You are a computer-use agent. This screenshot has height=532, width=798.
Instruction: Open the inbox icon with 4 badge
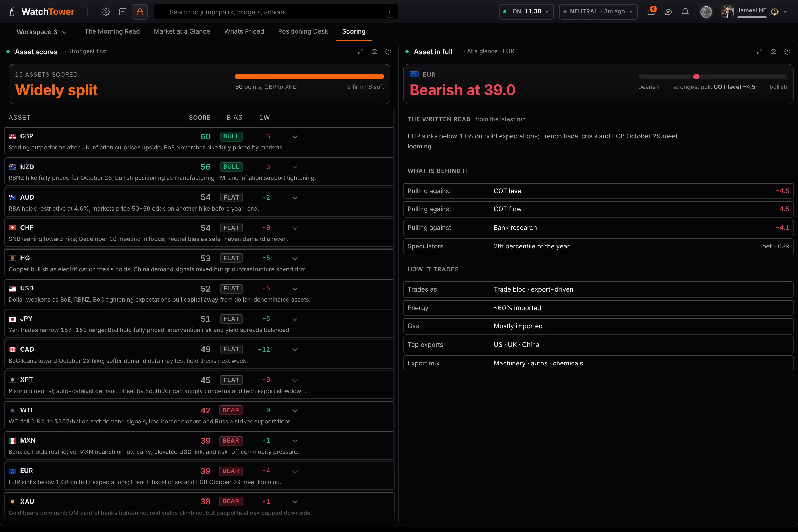[651, 11]
